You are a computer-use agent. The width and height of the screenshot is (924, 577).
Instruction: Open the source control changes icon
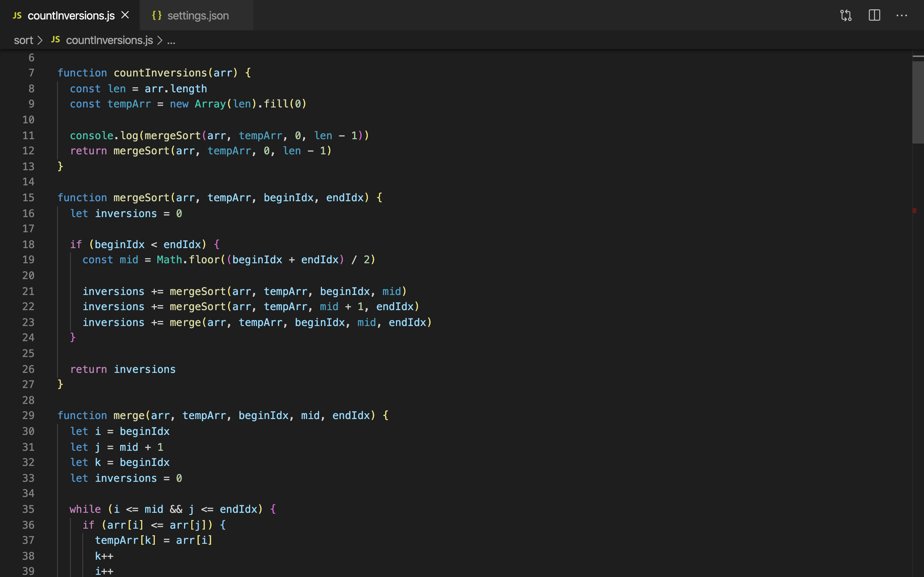click(x=846, y=16)
